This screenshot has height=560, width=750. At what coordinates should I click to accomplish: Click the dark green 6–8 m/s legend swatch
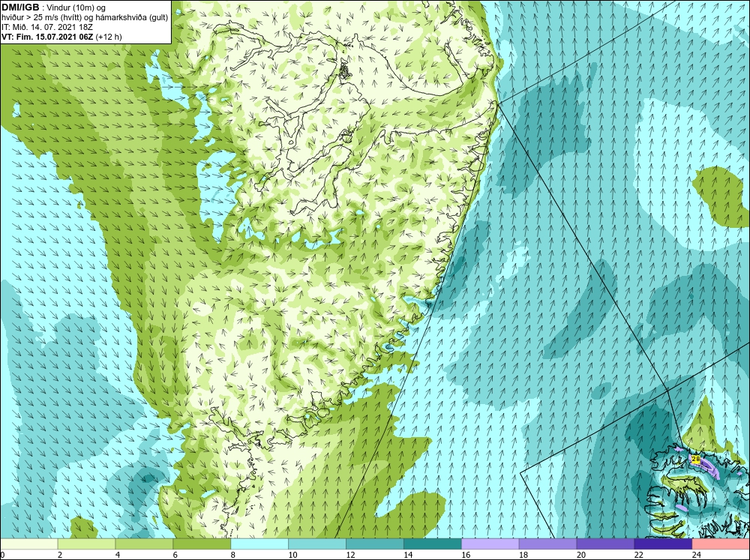click(x=202, y=544)
